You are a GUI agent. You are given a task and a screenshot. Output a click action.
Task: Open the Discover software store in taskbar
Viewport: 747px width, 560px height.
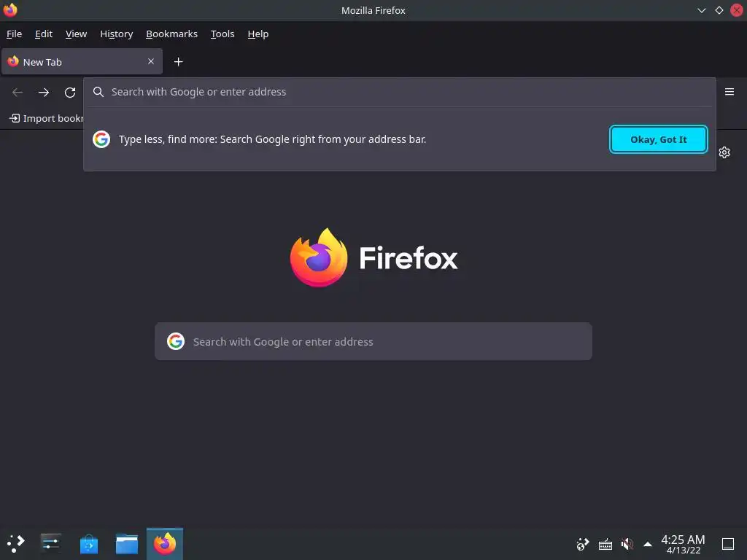point(89,544)
